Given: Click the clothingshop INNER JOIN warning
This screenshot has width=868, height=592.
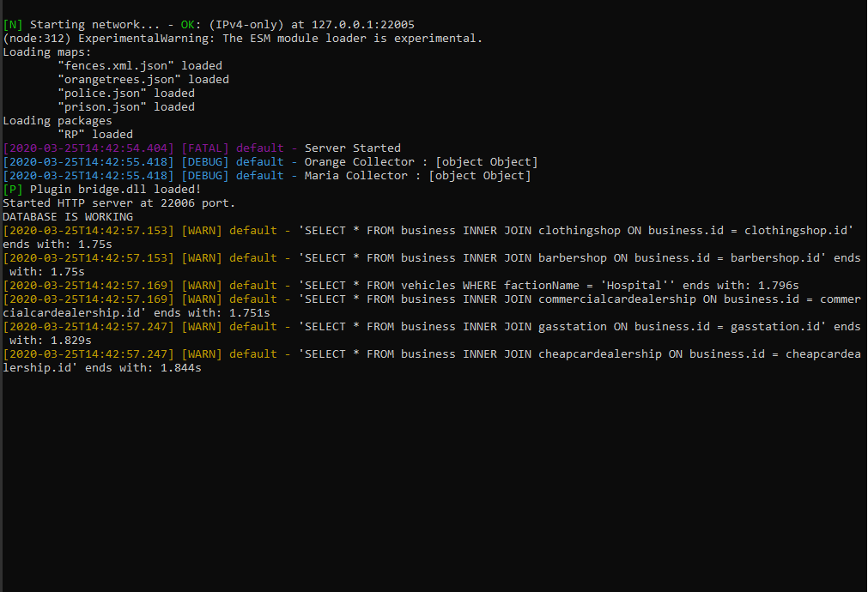Looking at the screenshot, I should pyautogui.click(x=429, y=230).
